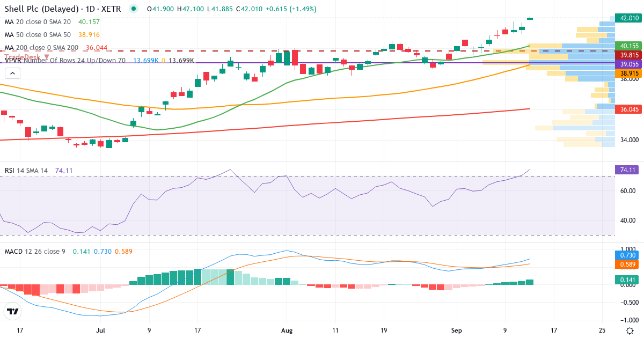The image size is (644, 338).
Task: Click the orange 38.915 price axis label
Action: click(x=629, y=72)
